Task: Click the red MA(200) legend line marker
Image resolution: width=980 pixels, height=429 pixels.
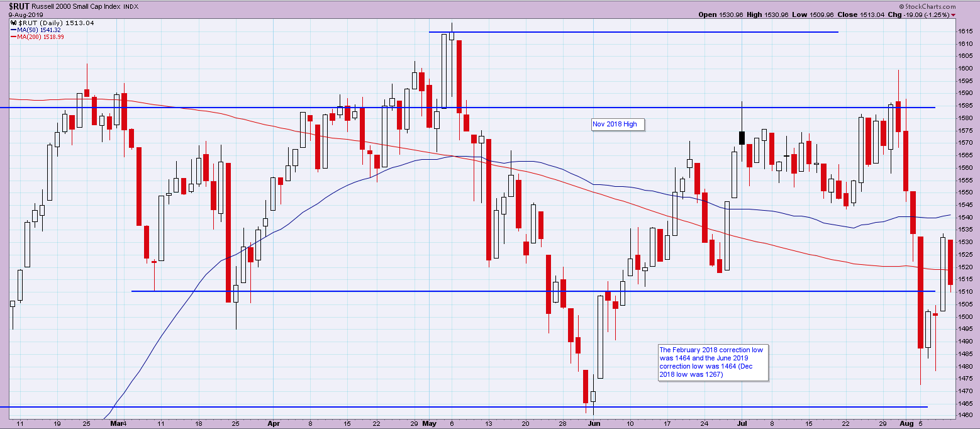Action: 13,37
